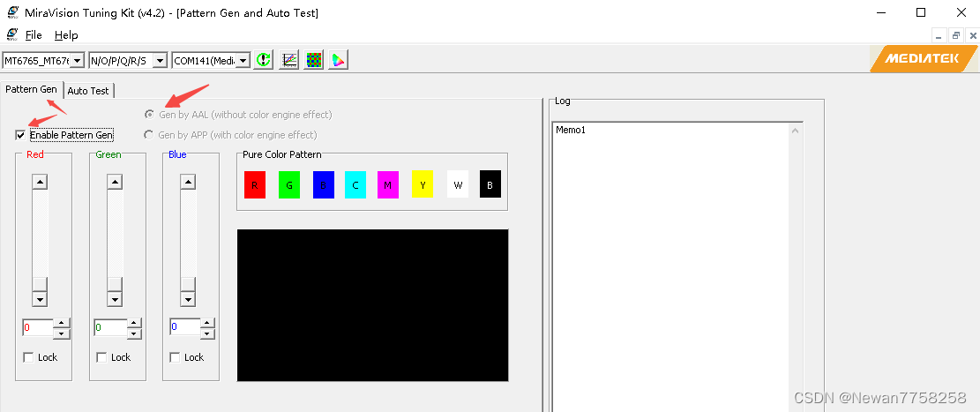Pick the cyan C pure color pattern
980x412 pixels.
355,185
